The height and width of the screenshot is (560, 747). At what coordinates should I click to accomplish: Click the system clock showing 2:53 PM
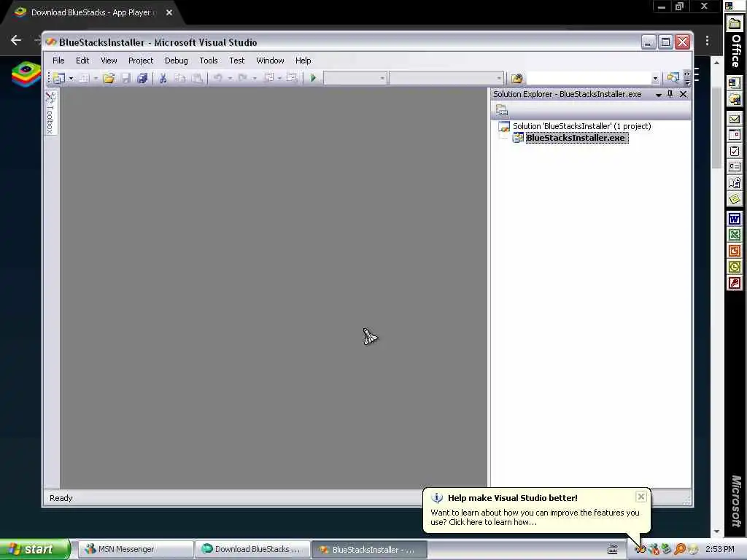tap(720, 549)
